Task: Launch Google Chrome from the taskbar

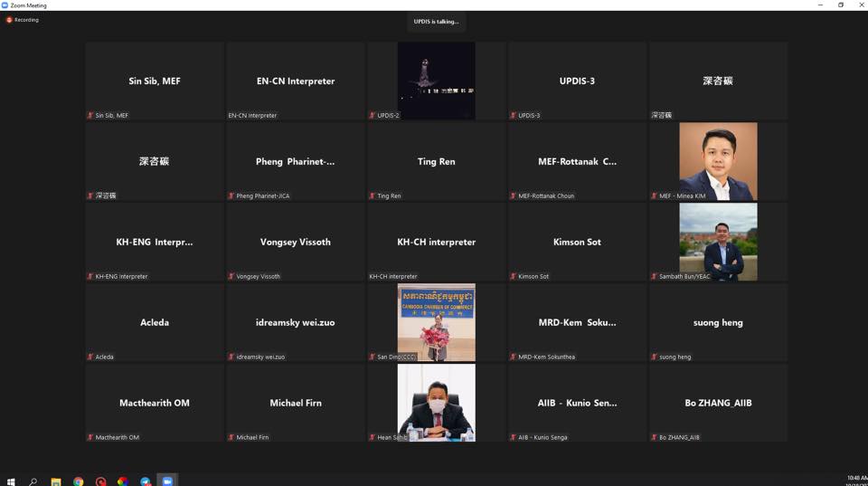Action: click(x=79, y=481)
